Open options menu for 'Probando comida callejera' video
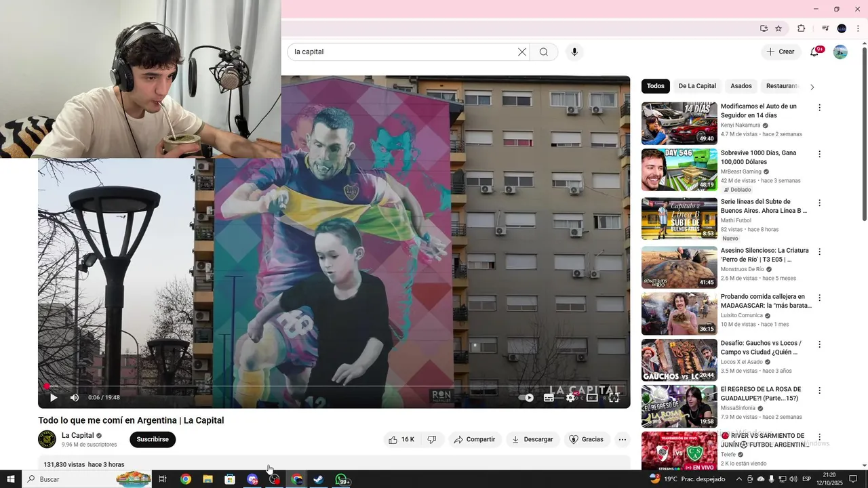This screenshot has width=868, height=488. tap(819, 298)
